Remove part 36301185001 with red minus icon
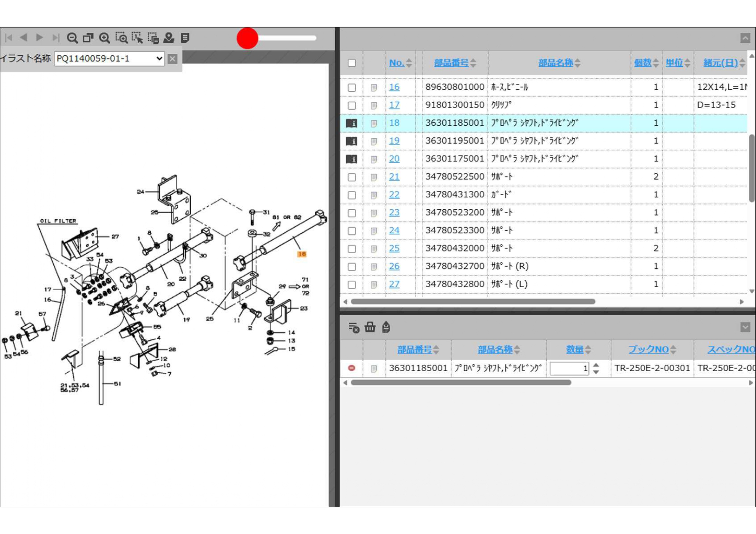Viewport: 756px width, 534px height. 352,368
